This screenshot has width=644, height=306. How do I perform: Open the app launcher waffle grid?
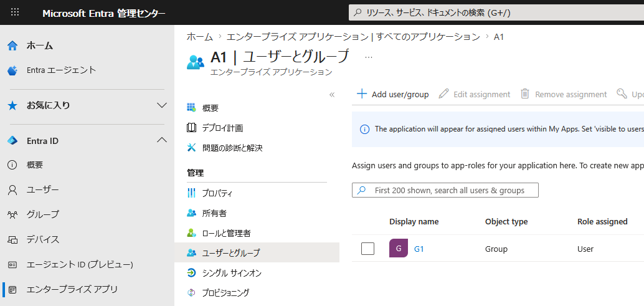pos(15,12)
